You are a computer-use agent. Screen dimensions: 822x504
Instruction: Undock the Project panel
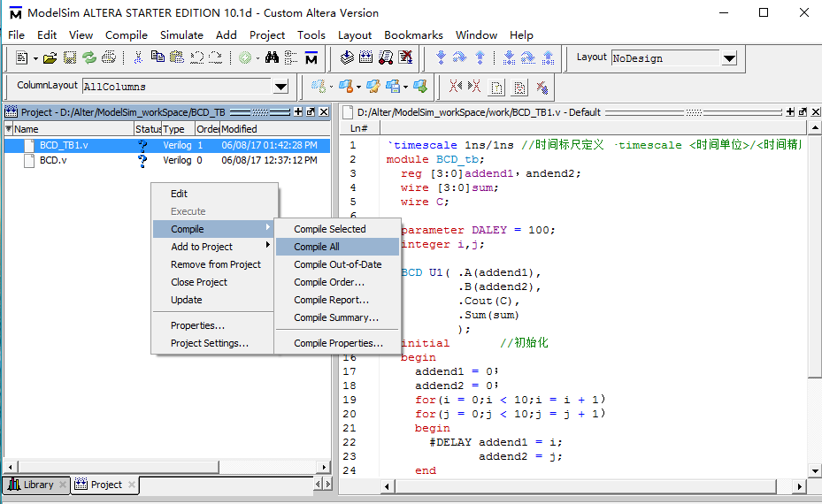click(311, 111)
